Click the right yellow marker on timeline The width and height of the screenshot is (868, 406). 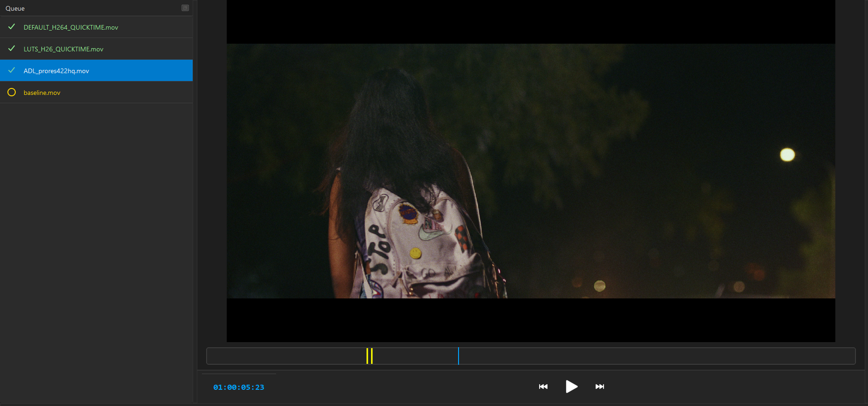(371, 356)
